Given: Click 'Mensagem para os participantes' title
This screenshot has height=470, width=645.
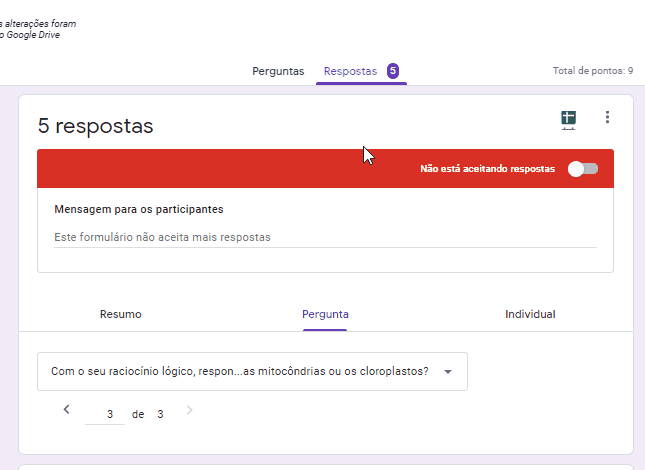Looking at the screenshot, I should (x=139, y=210).
